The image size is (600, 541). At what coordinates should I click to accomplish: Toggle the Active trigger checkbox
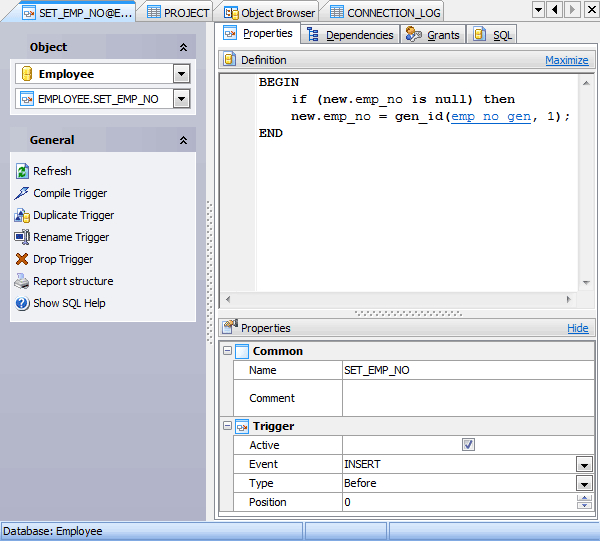point(468,445)
